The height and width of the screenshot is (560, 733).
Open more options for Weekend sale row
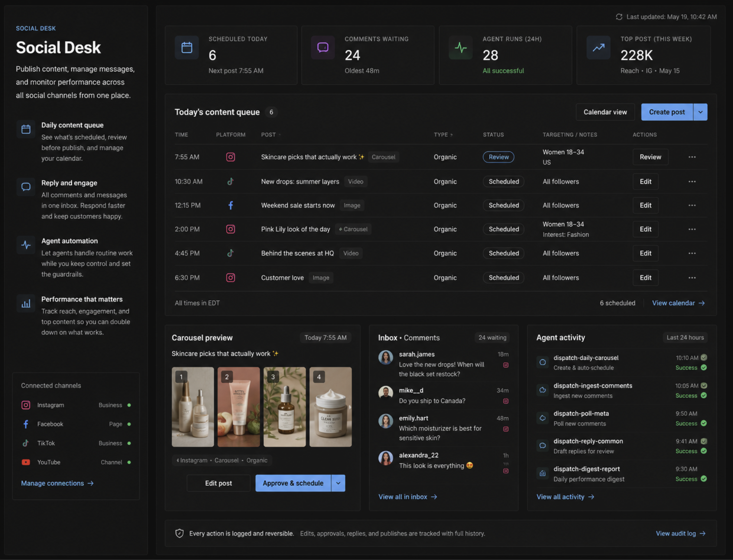(x=692, y=205)
